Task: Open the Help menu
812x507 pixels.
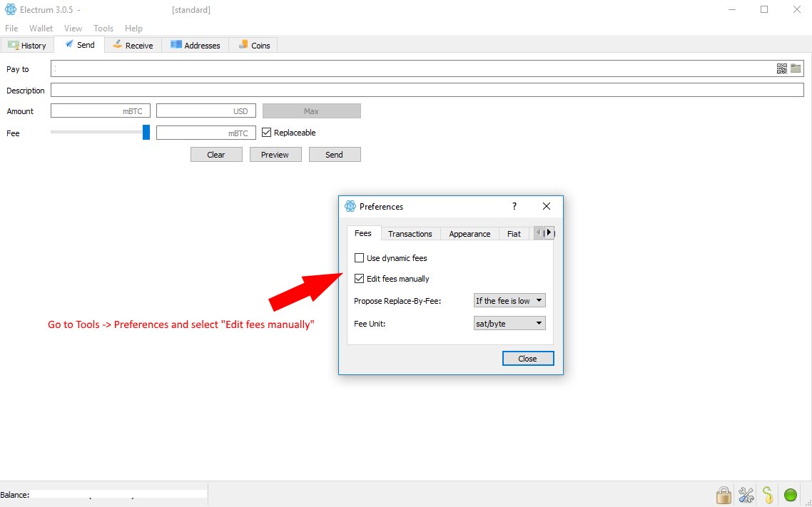Action: pyautogui.click(x=133, y=29)
